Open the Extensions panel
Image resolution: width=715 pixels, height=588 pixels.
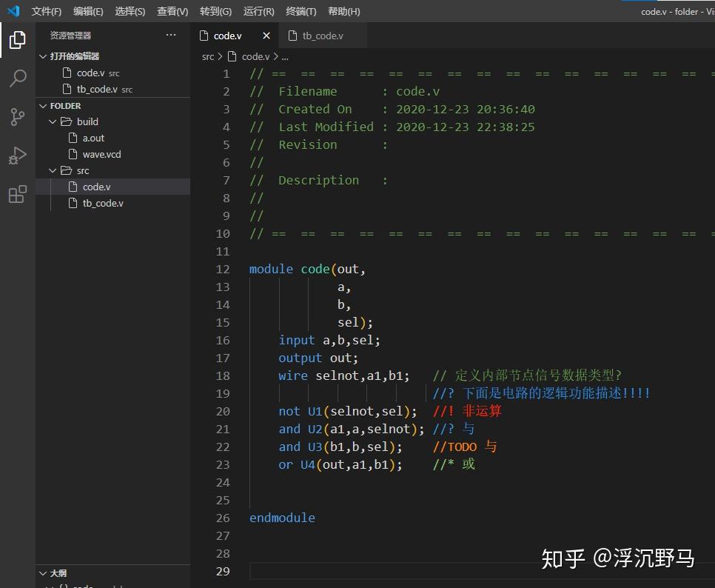click(x=17, y=194)
